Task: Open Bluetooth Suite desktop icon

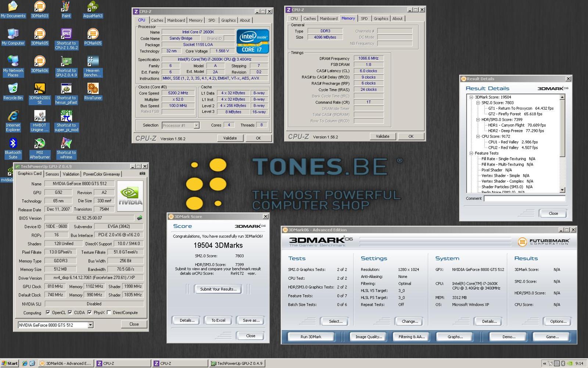Action: tap(13, 148)
